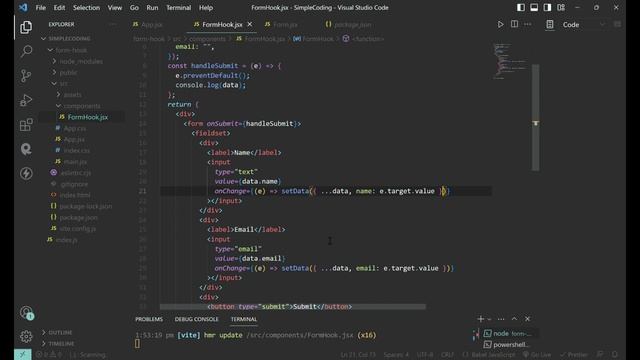Click Babel JavaScript language mode indicator

(489, 355)
